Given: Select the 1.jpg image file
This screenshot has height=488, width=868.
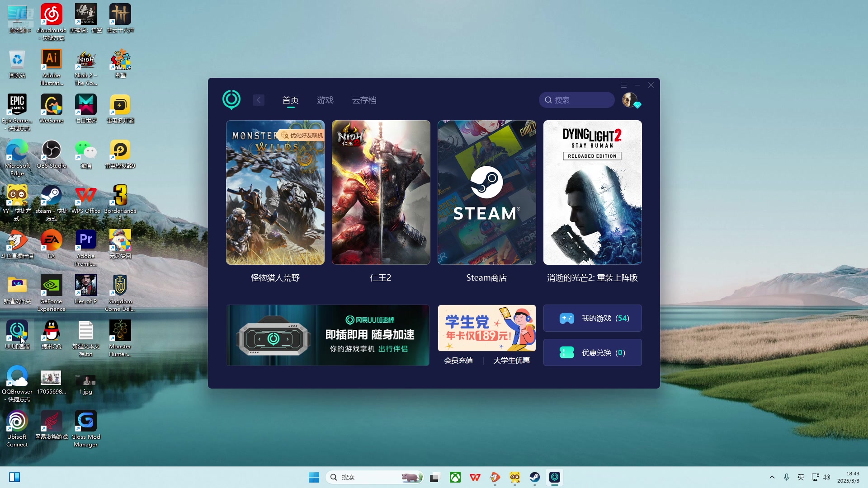Looking at the screenshot, I should point(86,383).
